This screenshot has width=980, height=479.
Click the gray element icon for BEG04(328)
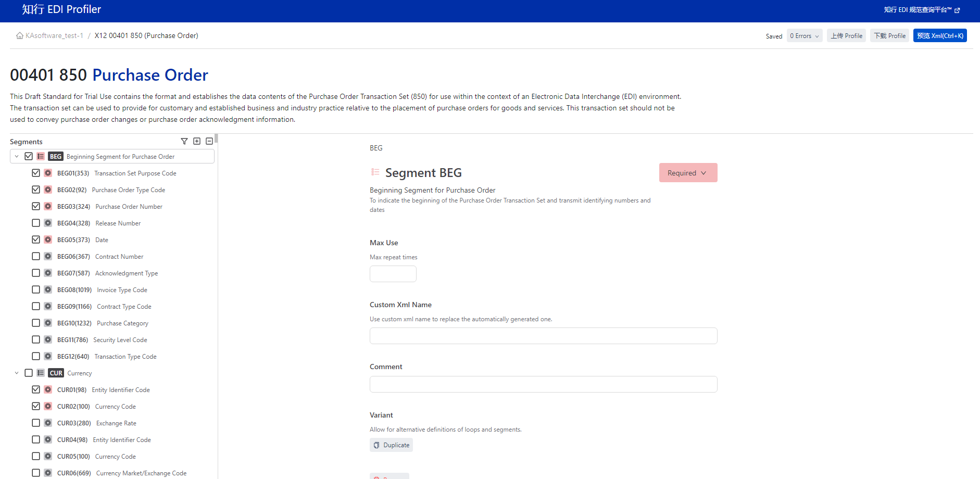(x=48, y=223)
